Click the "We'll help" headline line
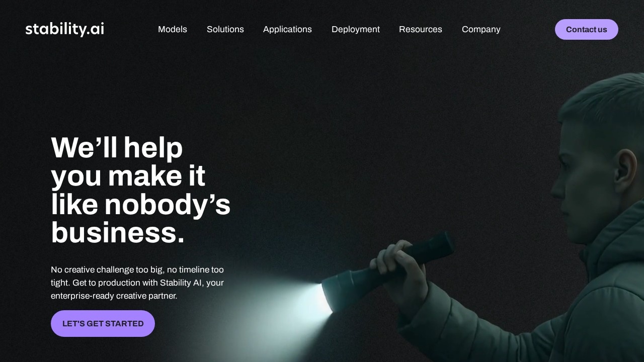Screen dimensions: 644x362 (x=117, y=148)
